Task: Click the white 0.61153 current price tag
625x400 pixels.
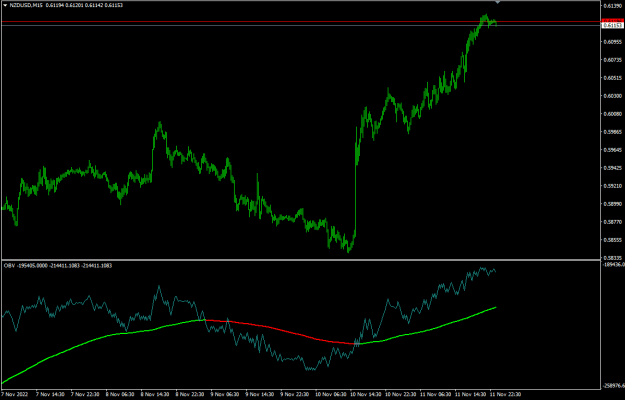Action: (x=613, y=25)
